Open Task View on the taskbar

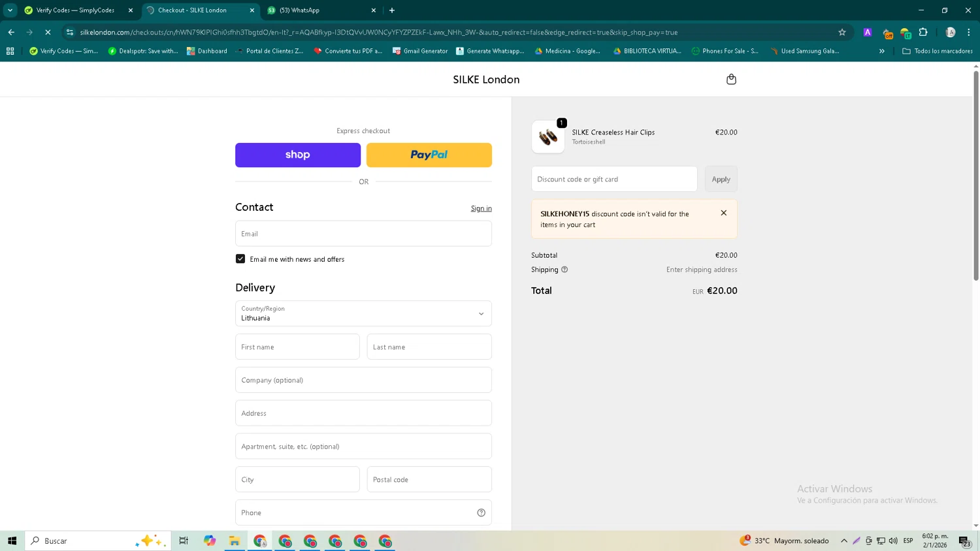(184, 541)
